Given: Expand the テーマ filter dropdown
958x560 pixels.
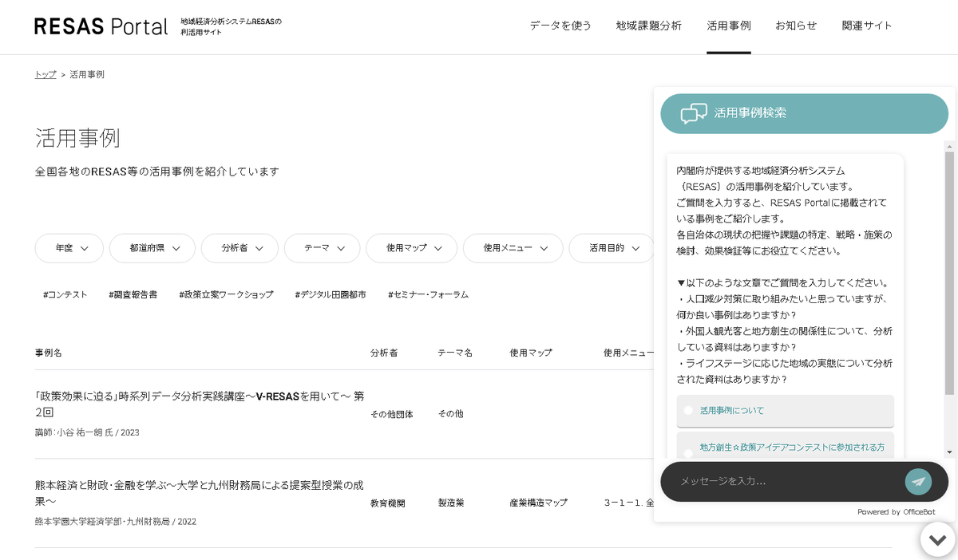Looking at the screenshot, I should click(x=322, y=248).
